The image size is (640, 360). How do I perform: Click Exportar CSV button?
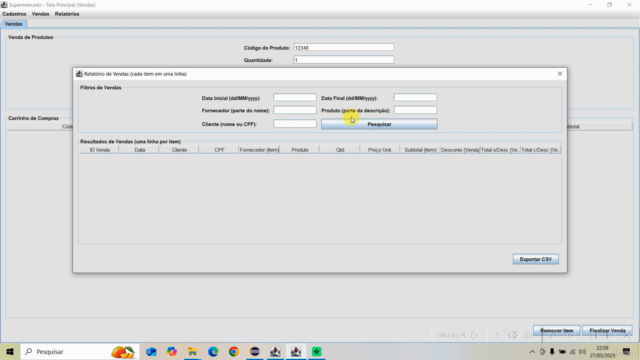click(x=536, y=259)
